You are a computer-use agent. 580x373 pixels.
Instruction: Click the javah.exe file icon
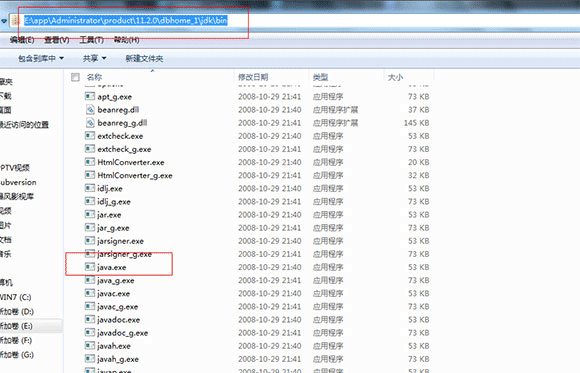(x=90, y=346)
